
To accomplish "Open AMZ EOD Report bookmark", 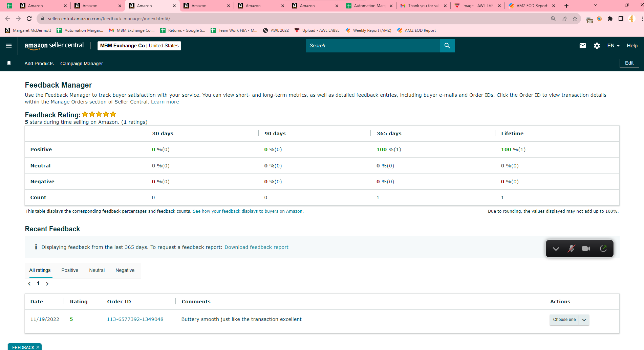I will click(416, 30).
